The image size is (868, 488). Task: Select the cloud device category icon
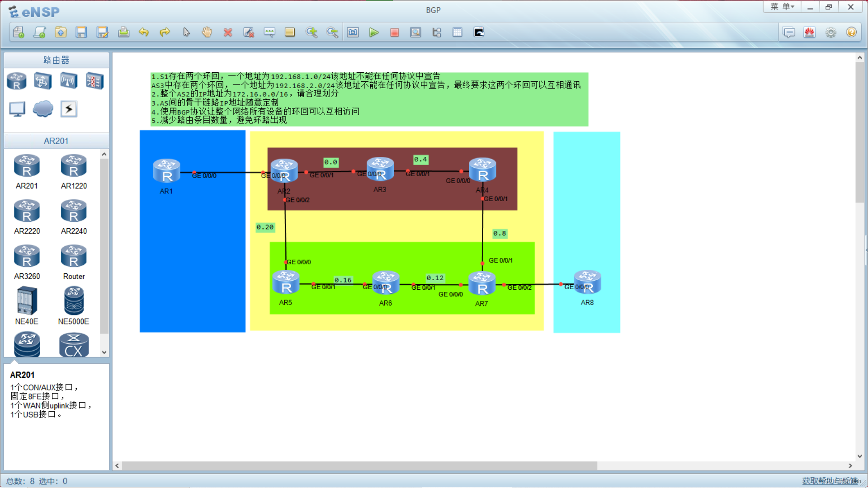43,109
